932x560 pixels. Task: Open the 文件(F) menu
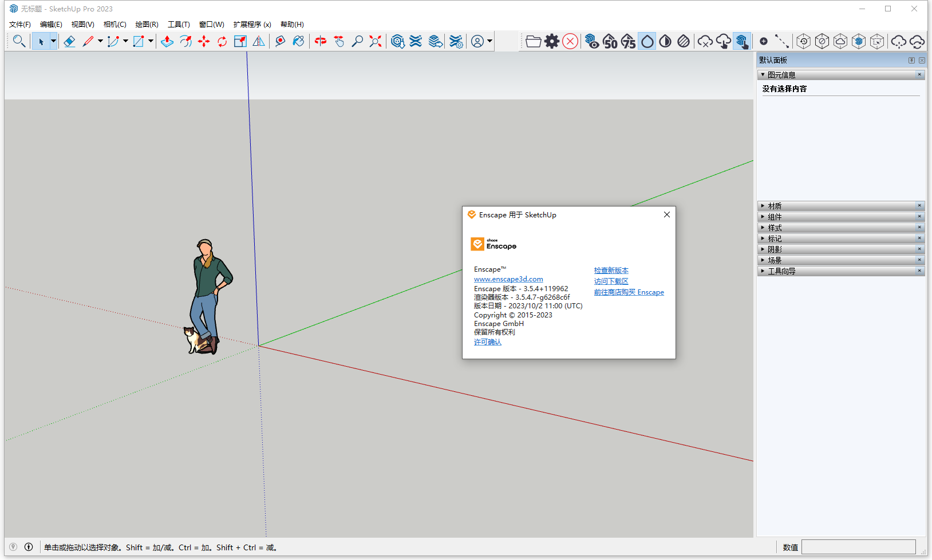click(x=20, y=25)
